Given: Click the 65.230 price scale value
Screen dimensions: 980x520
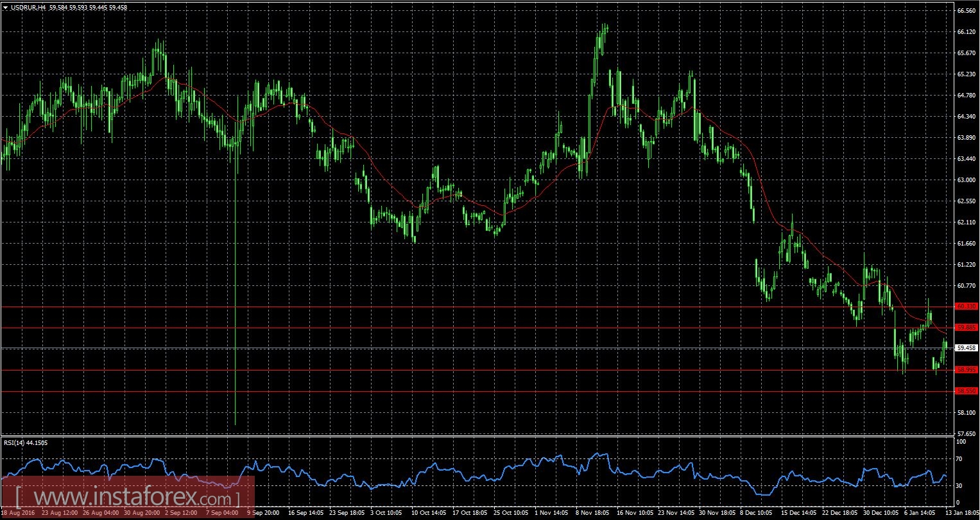Looking at the screenshot, I should pyautogui.click(x=966, y=74).
